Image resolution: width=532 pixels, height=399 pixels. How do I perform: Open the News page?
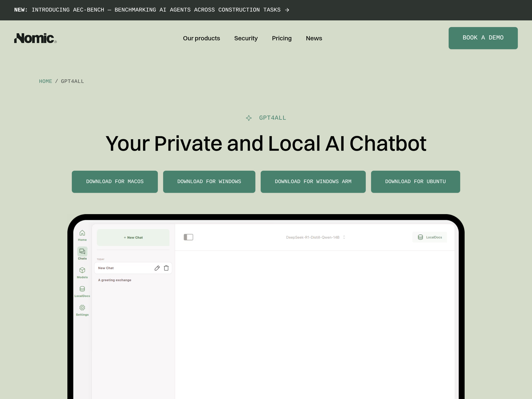tap(314, 38)
